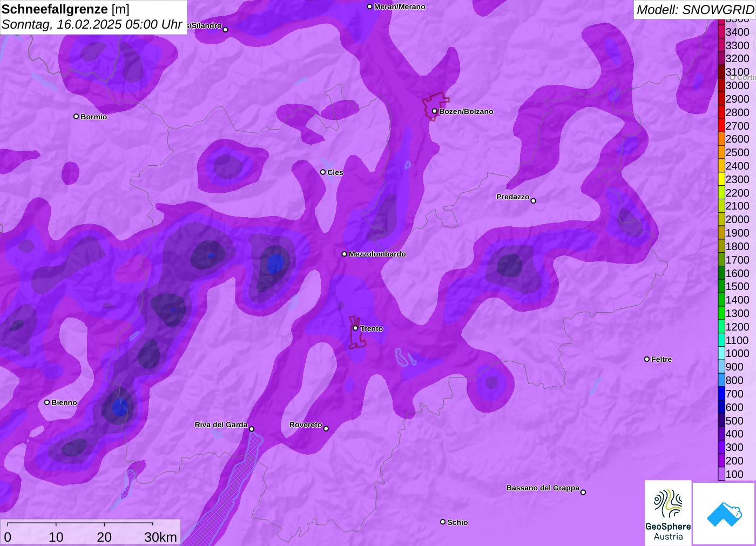756x546 pixels.
Task: Click the 2000 legend value
Action: [x=737, y=219]
